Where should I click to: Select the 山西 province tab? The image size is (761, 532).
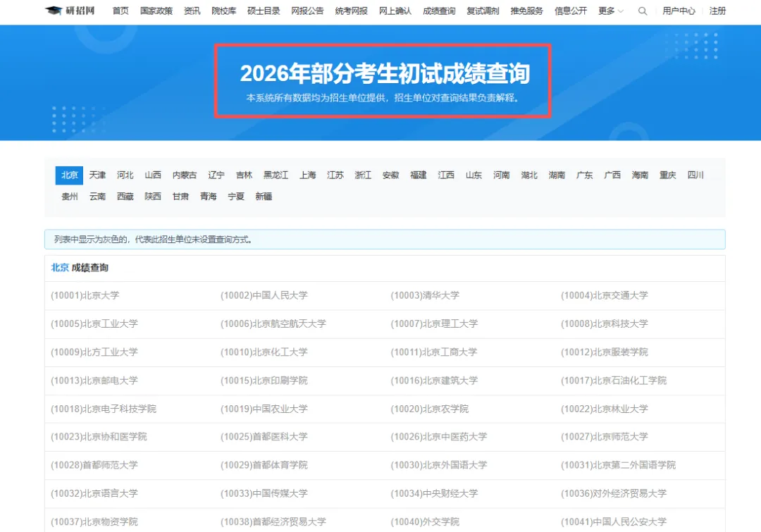(152, 175)
